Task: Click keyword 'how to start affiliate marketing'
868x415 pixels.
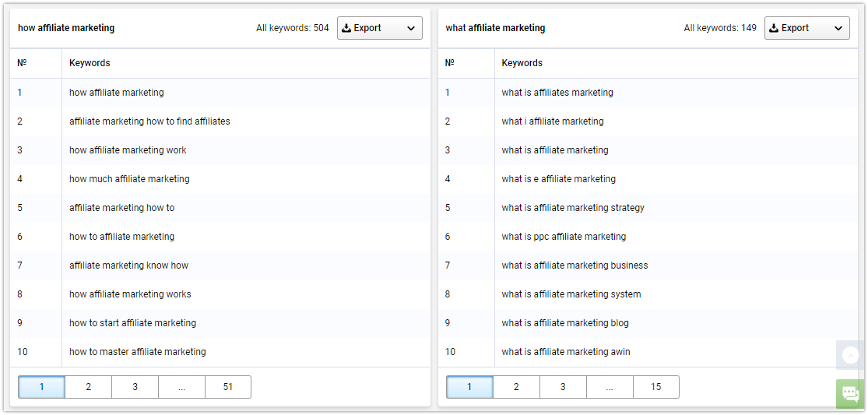Action: 133,323
